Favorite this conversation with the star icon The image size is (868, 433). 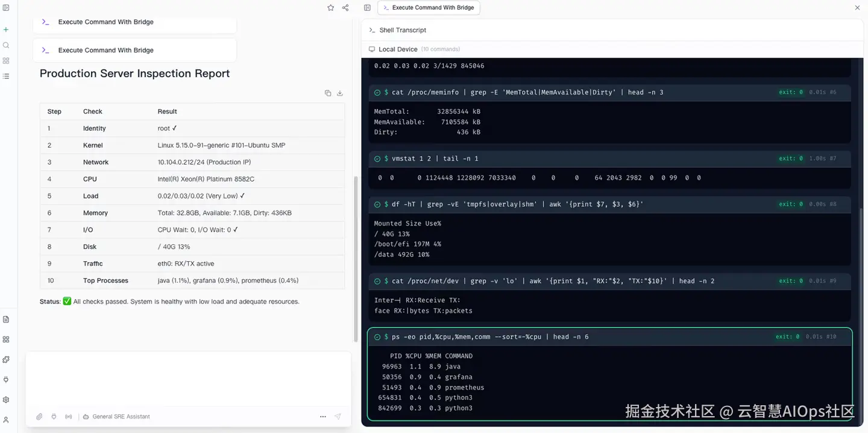pos(330,8)
